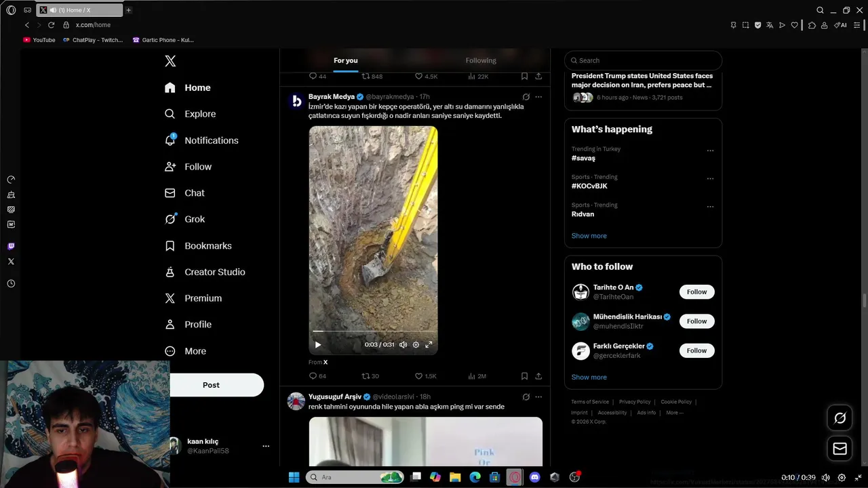Open floating Grok button at bottom right
The height and width of the screenshot is (488, 868).
coord(840,418)
